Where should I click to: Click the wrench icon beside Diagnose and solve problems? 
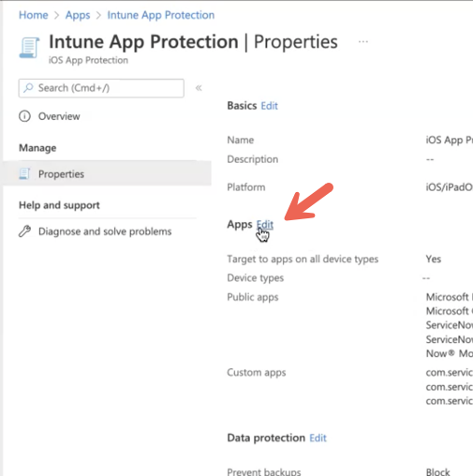pos(24,231)
